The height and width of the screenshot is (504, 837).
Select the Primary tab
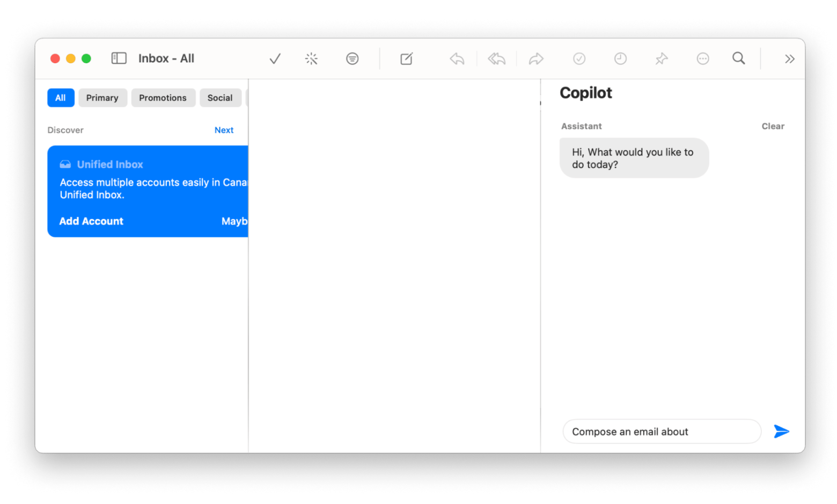[102, 98]
